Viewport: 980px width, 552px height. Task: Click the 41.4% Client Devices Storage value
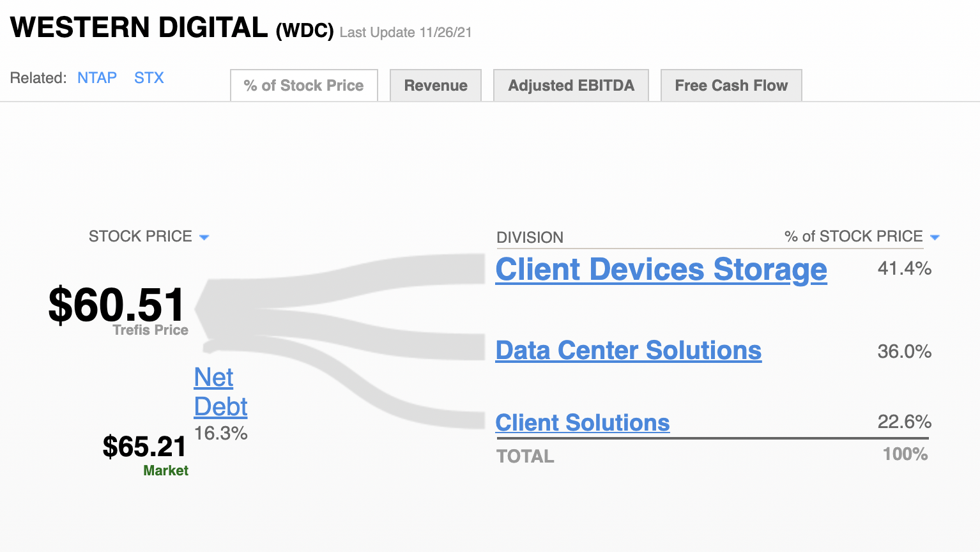point(905,268)
